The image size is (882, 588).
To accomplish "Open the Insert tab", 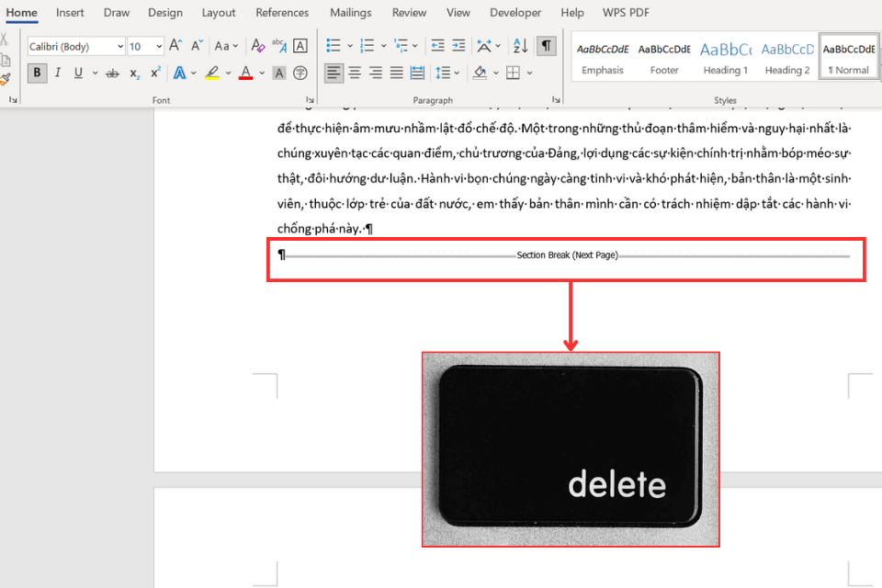I will (x=71, y=13).
